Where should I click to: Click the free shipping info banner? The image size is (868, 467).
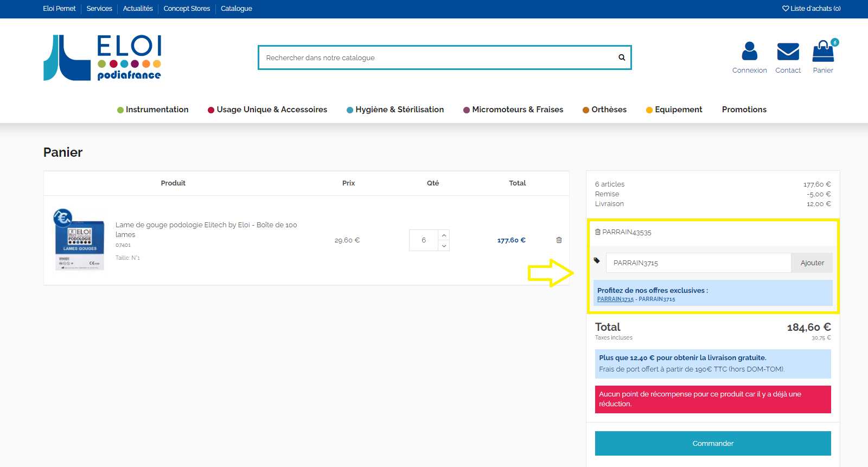point(713,363)
